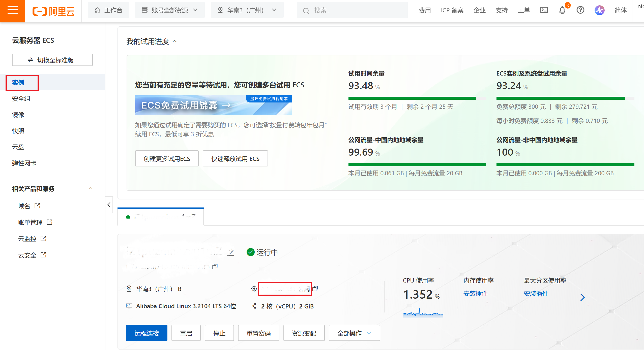Click the Alibaba Cloud 阿里云 logo

pyautogui.click(x=53, y=11)
